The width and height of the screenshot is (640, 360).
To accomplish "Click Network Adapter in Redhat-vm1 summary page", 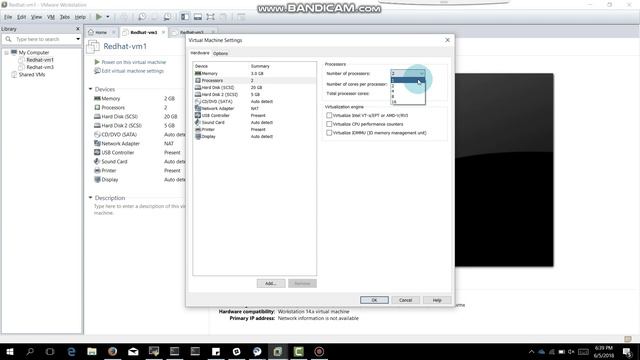I will pyautogui.click(x=120, y=143).
